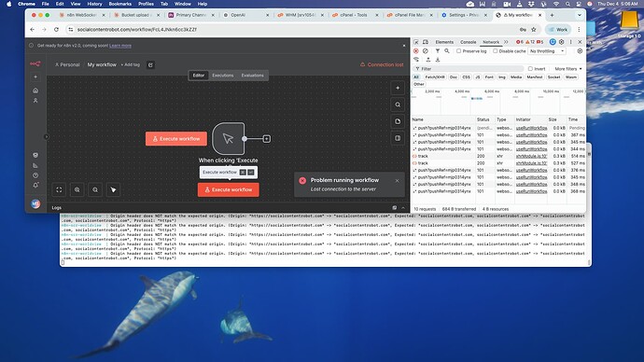Click the tidy-up pointer icon on the canvas

(113, 189)
